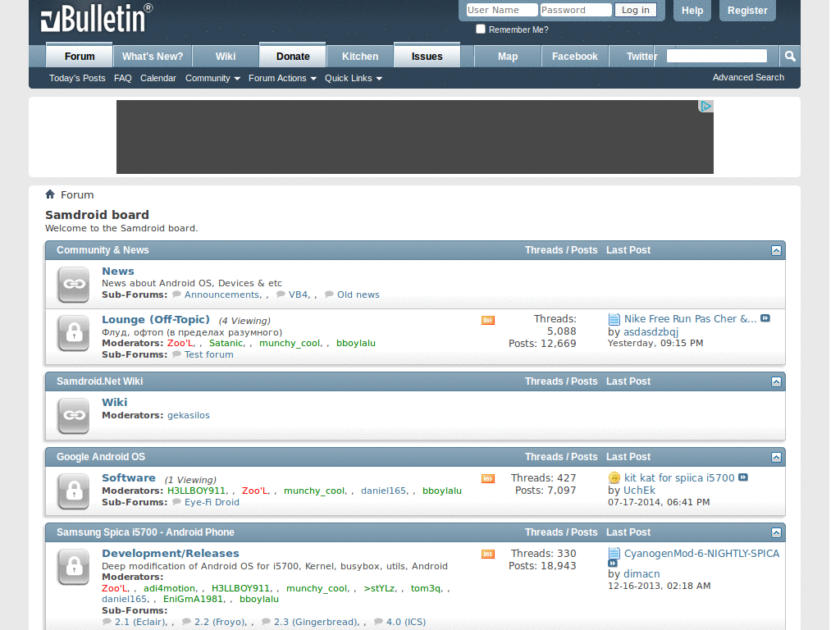Click speech bubble icon next to 2.2 (Froyo)
Screen dimensions: 840x630
tap(186, 622)
